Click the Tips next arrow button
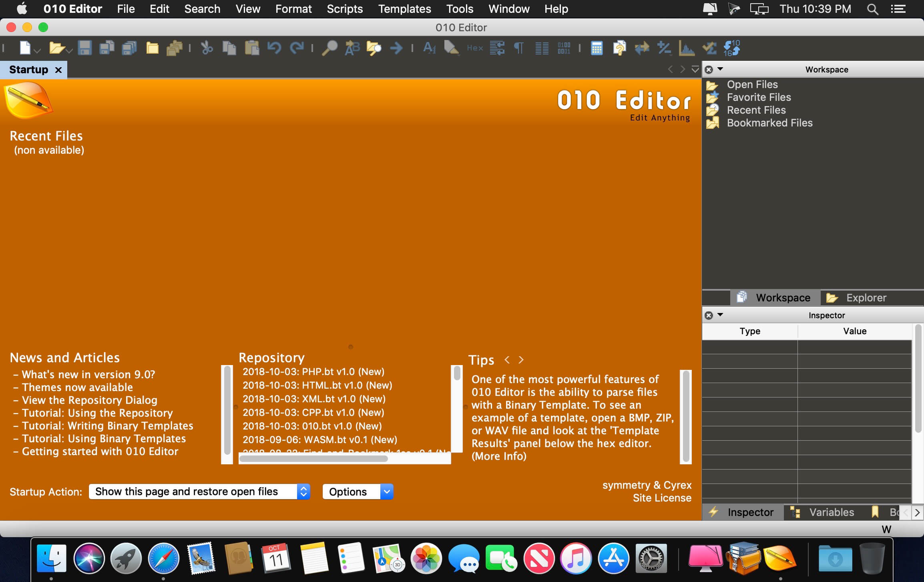 tap(522, 360)
